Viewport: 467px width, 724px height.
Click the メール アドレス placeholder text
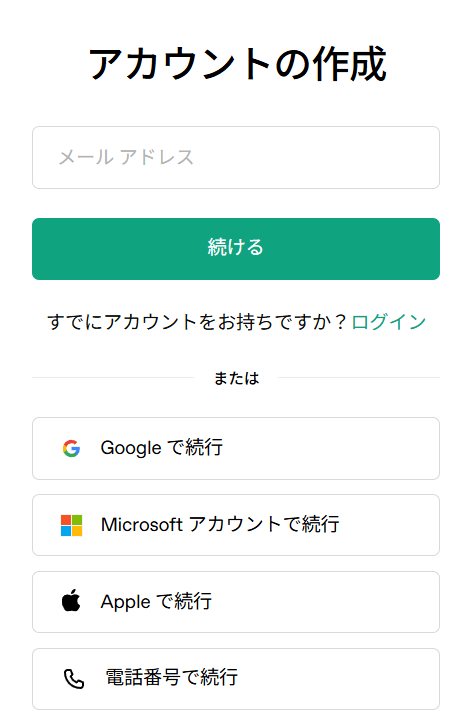pyautogui.click(x=126, y=157)
